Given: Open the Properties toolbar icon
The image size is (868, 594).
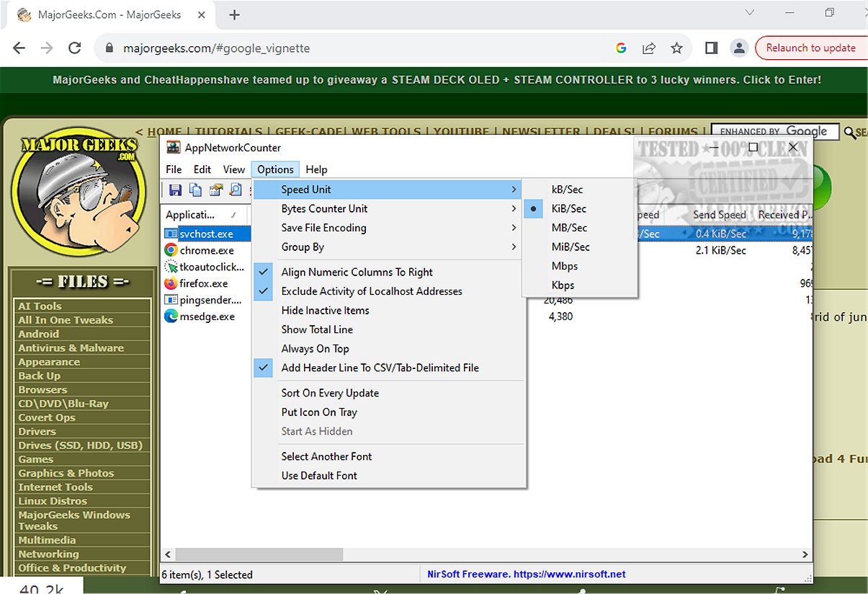Looking at the screenshot, I should point(215,190).
